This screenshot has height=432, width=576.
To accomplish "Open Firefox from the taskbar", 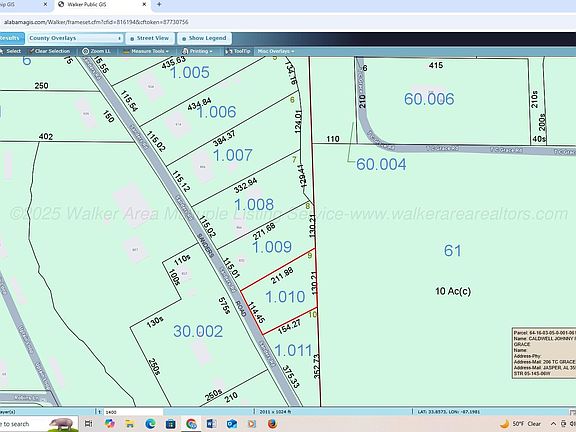I will click(x=273, y=424).
